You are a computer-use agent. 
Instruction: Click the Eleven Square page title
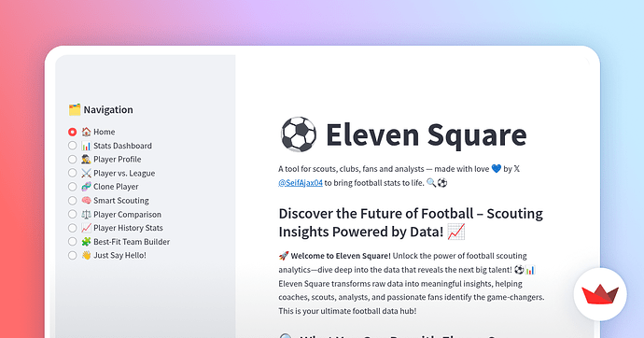tap(426, 134)
